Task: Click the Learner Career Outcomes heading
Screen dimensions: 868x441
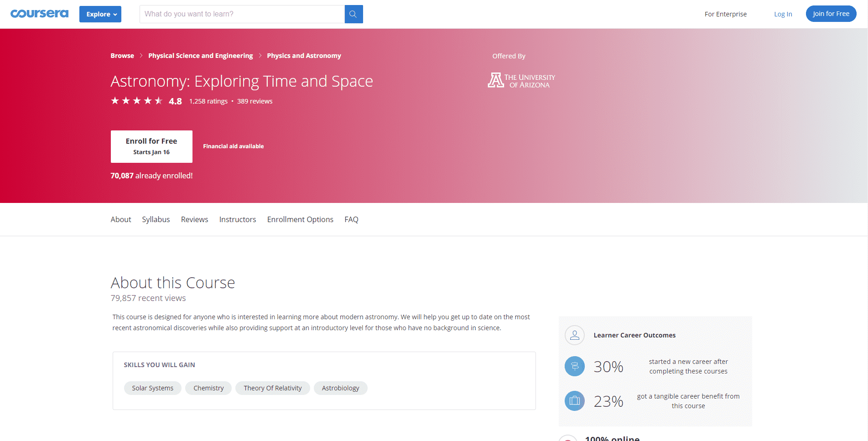Action: [x=634, y=335]
